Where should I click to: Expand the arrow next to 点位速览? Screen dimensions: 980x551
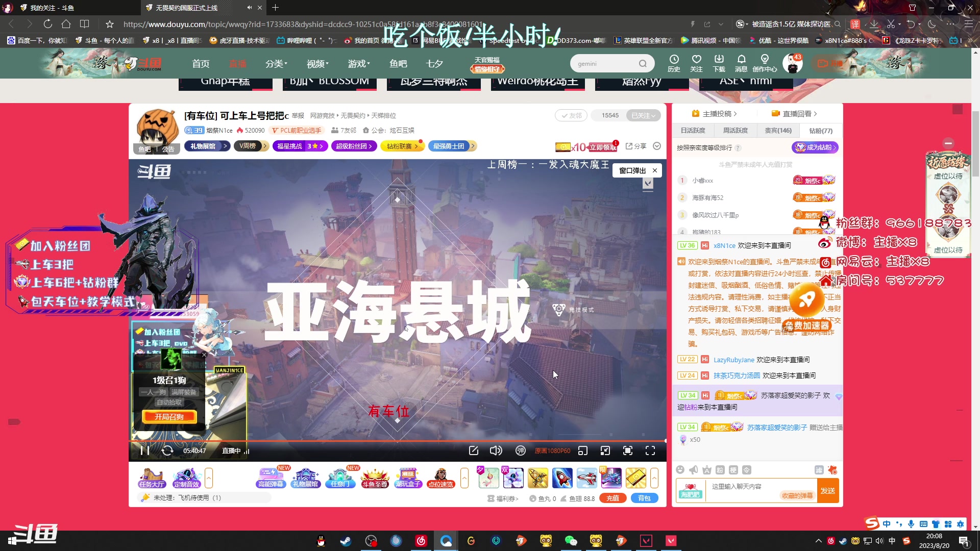464,478
